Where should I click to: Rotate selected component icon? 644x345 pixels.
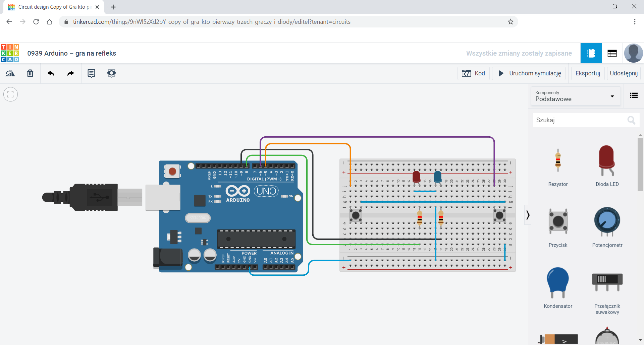tap(10, 73)
